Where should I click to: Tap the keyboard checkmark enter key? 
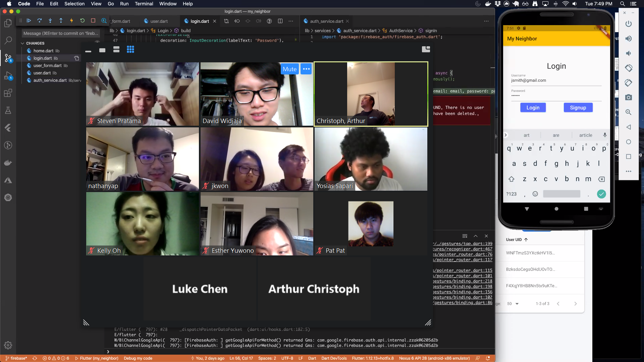coord(601,194)
